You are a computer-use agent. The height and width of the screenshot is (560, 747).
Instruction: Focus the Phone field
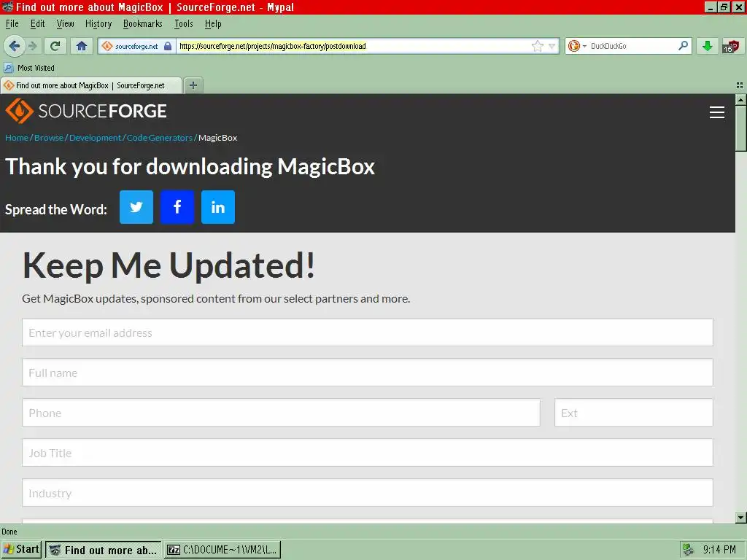coord(281,413)
